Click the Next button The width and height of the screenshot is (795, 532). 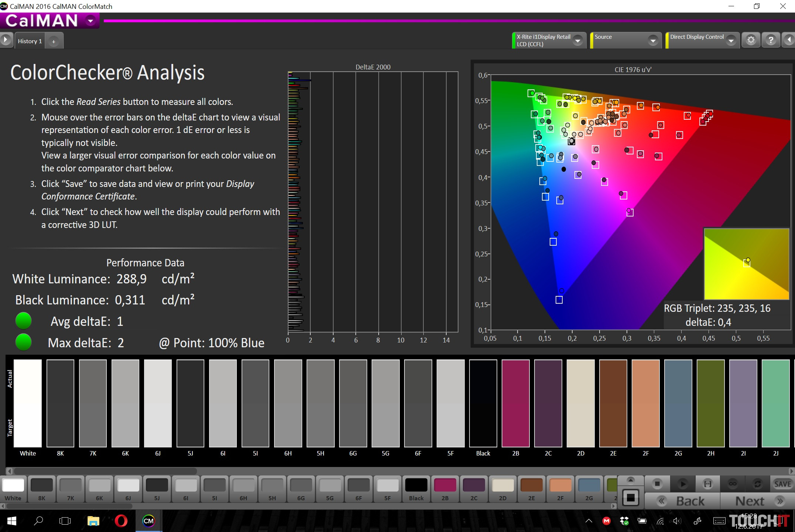pyautogui.click(x=757, y=501)
